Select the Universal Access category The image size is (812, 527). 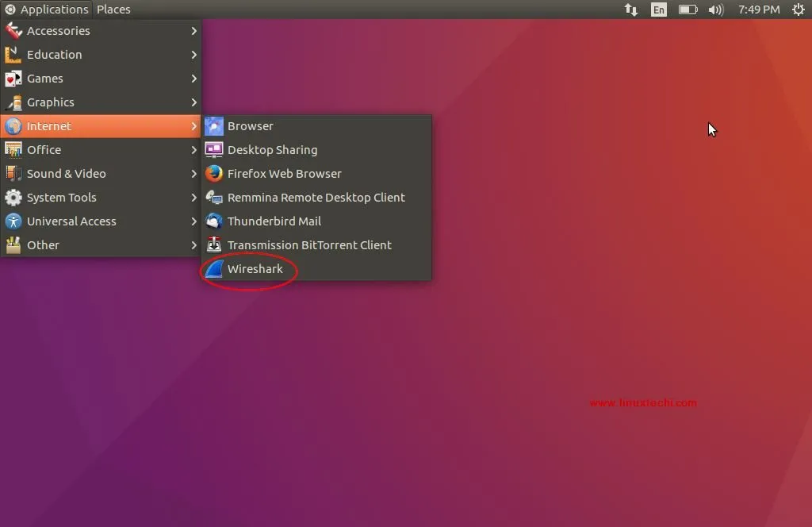click(x=72, y=221)
